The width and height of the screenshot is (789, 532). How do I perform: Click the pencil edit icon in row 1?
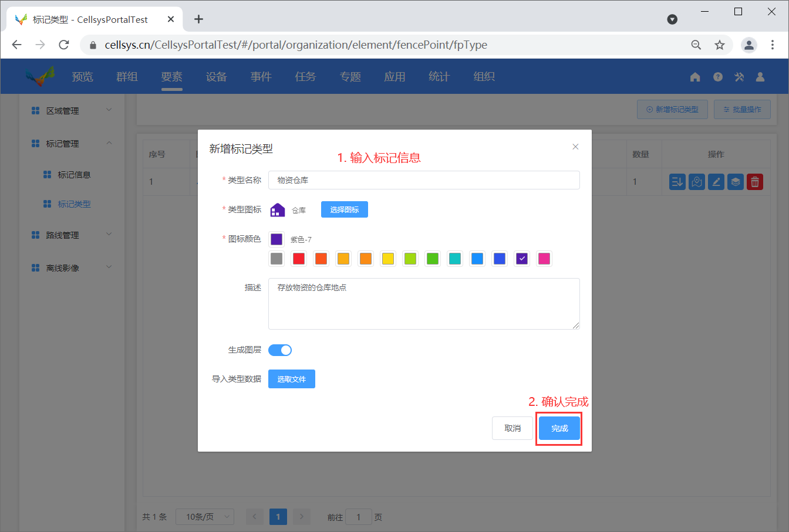(x=716, y=182)
